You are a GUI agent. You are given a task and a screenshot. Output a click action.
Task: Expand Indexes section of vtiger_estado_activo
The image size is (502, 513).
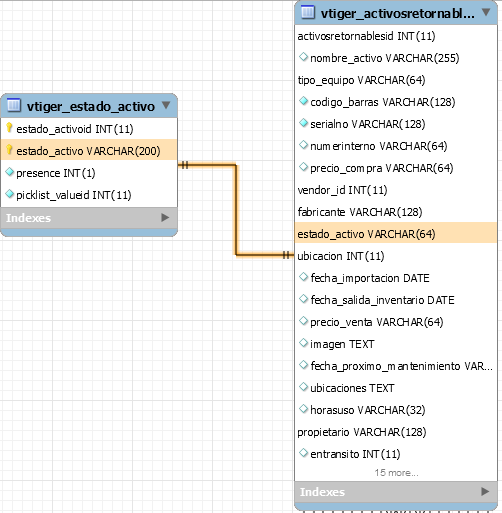point(165,218)
